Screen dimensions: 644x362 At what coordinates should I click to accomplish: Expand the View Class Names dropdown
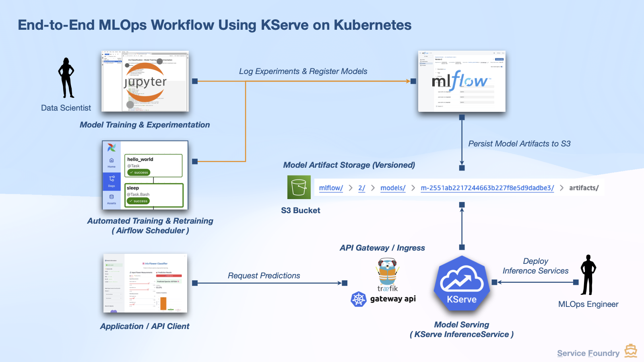pos(114,294)
